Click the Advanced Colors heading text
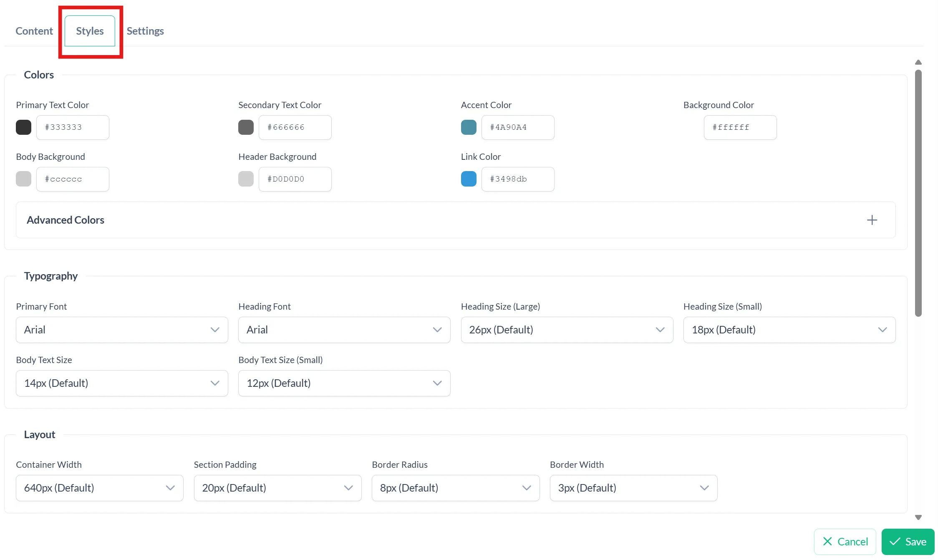Screen dimensions: 938x560 coord(66,220)
